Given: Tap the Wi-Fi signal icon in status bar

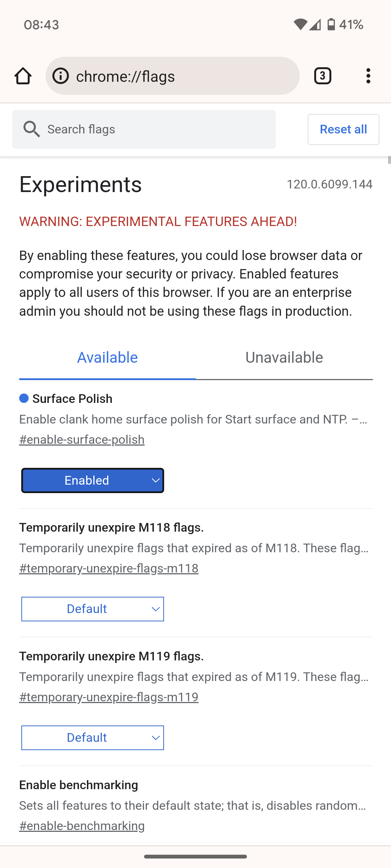Looking at the screenshot, I should [x=300, y=25].
